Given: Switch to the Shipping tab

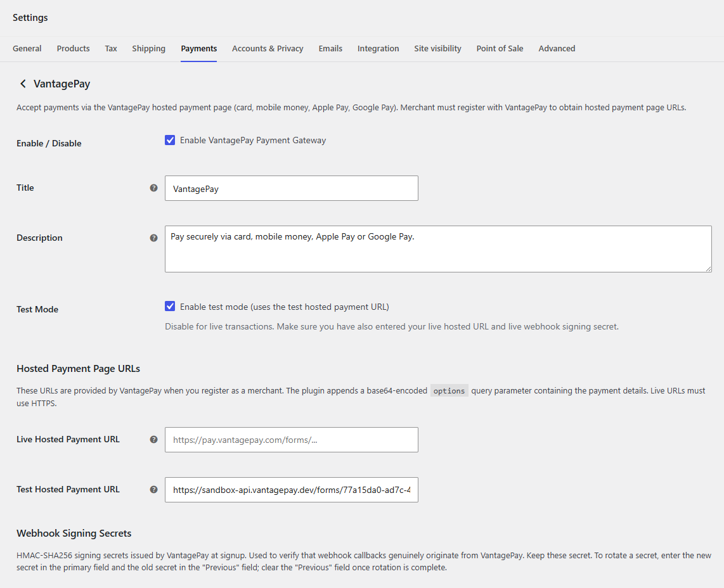Looking at the screenshot, I should (149, 48).
